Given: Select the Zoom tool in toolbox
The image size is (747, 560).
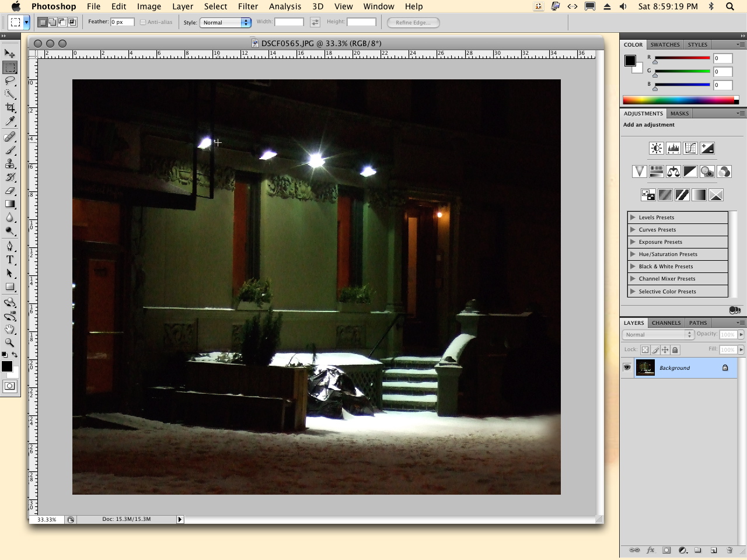Looking at the screenshot, I should pos(10,343).
